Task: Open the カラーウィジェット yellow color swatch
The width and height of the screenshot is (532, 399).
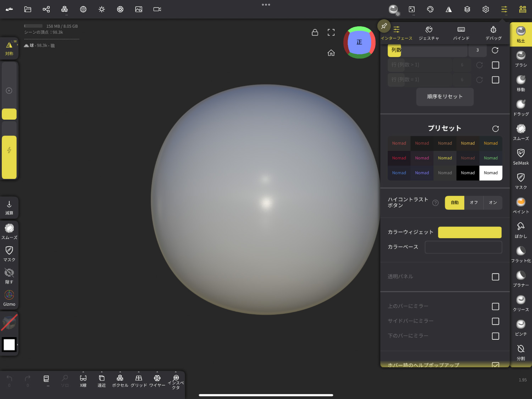Action: (x=470, y=233)
